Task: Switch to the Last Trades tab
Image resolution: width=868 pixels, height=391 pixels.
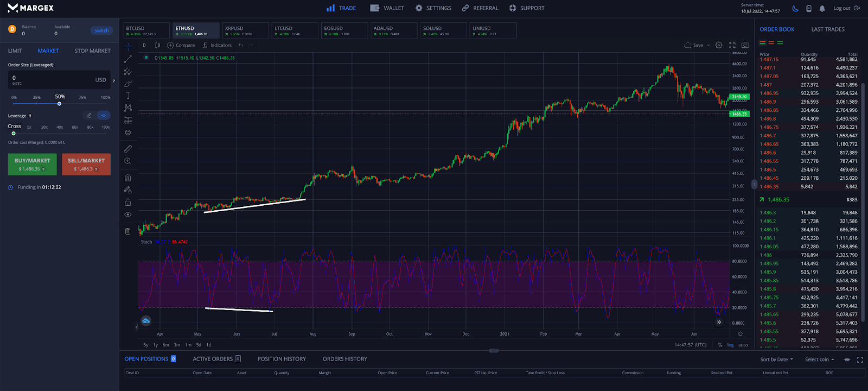Action: pos(827,29)
